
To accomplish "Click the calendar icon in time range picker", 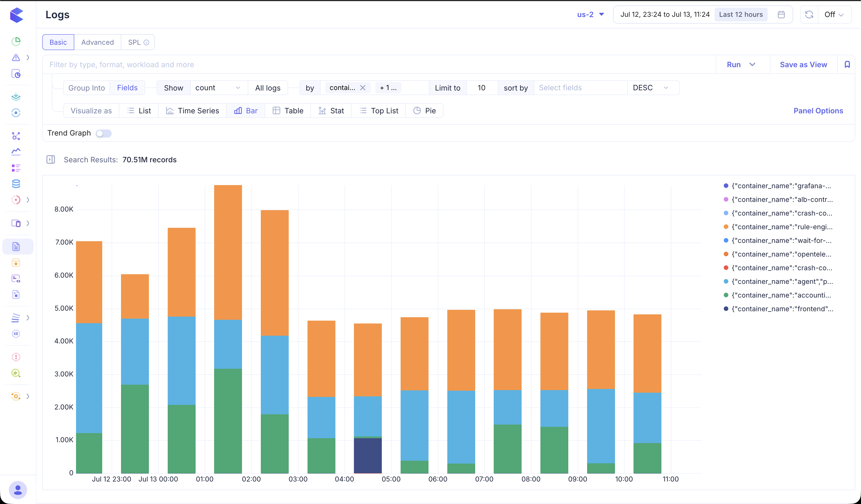I will pyautogui.click(x=781, y=15).
